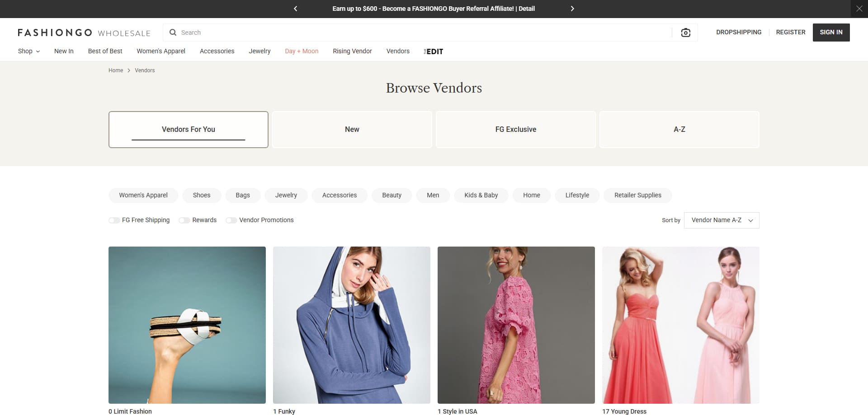Viewport: 868px width, 415px height.
Task: Click the 1 Funky vendor name
Action: [x=284, y=411]
